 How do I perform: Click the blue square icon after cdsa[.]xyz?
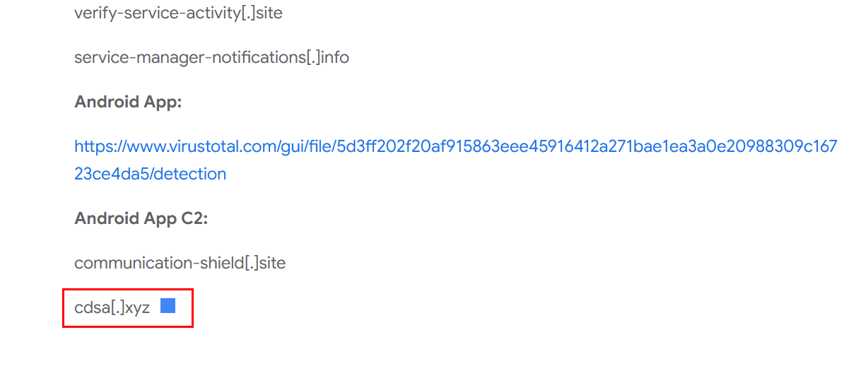point(168,306)
